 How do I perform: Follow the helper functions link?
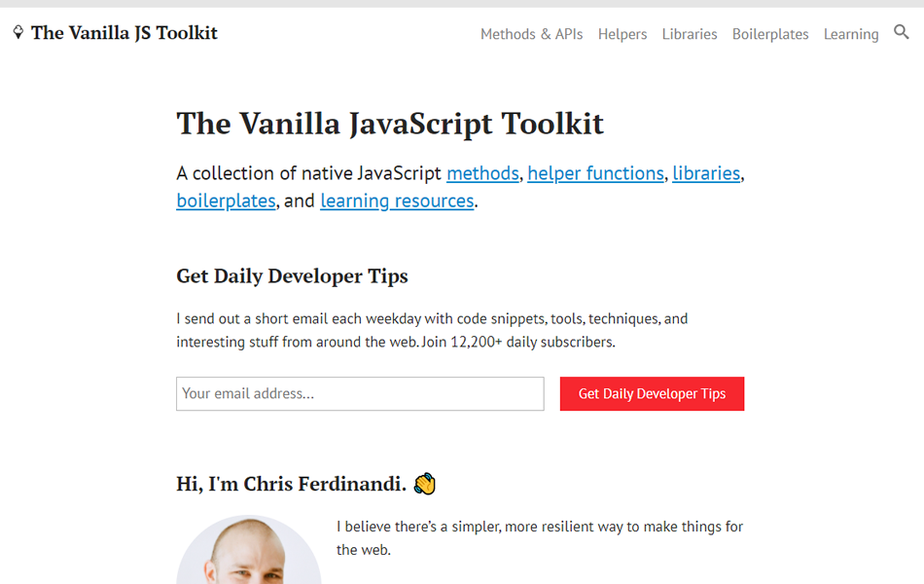(x=595, y=173)
